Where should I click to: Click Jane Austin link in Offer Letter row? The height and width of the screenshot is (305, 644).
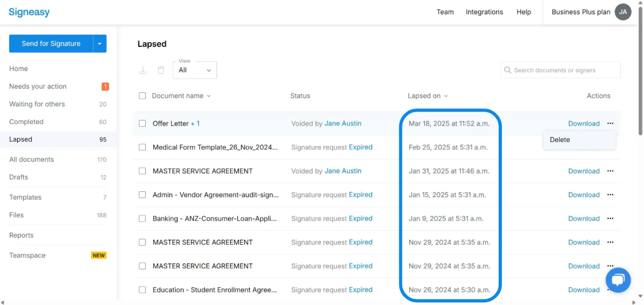click(343, 123)
